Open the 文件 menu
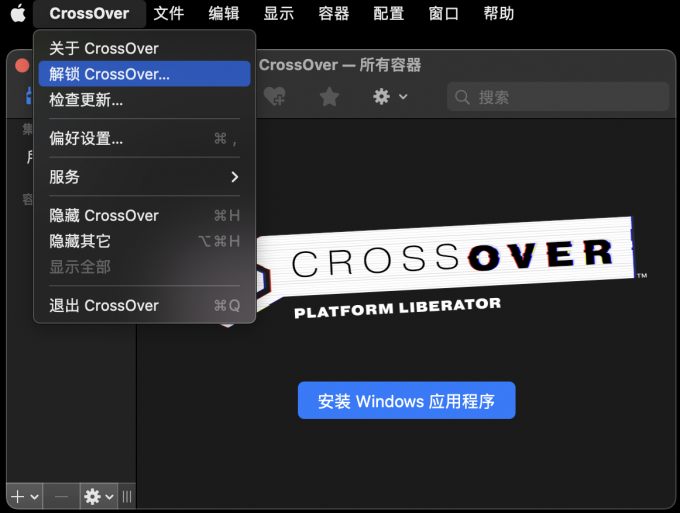 click(169, 13)
